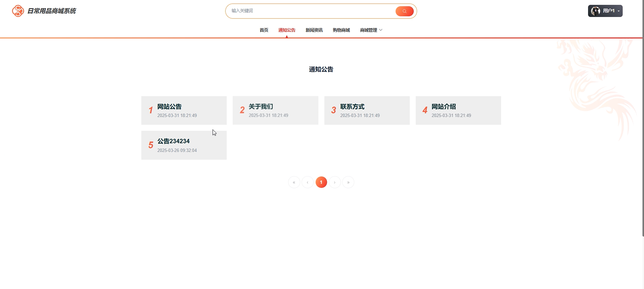Screen dimensions: 644x289
Task: Select page 1 pagination button
Action: click(321, 182)
